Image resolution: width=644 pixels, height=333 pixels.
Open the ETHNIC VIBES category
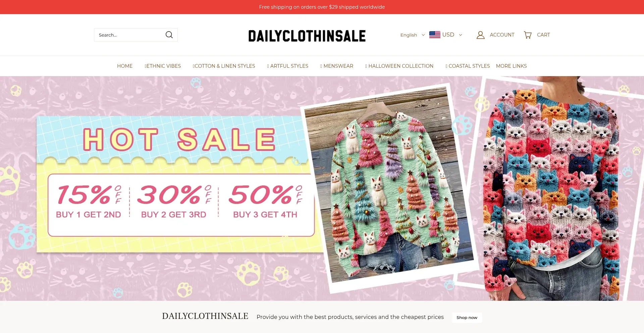tap(163, 66)
